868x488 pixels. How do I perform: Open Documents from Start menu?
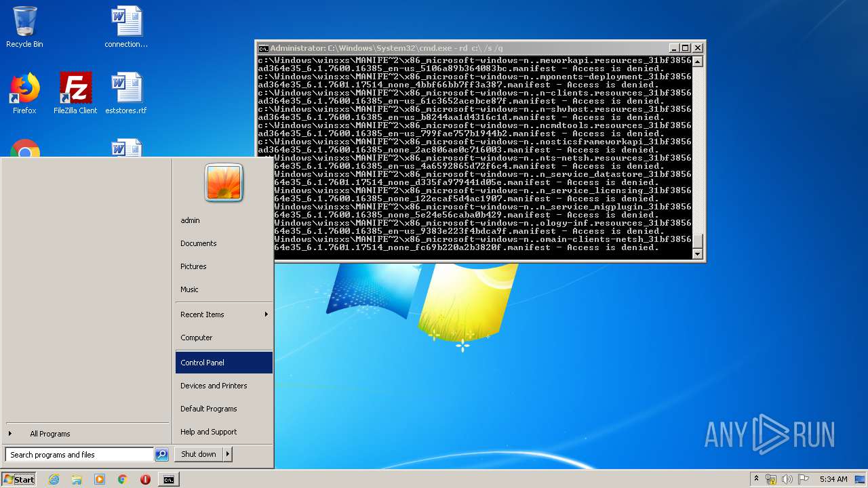pyautogui.click(x=224, y=243)
